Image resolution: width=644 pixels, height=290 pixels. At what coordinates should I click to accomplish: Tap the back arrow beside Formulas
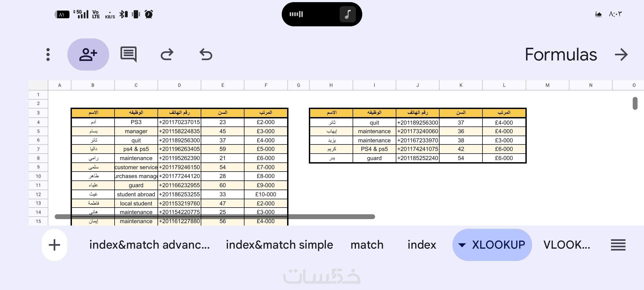(621, 55)
